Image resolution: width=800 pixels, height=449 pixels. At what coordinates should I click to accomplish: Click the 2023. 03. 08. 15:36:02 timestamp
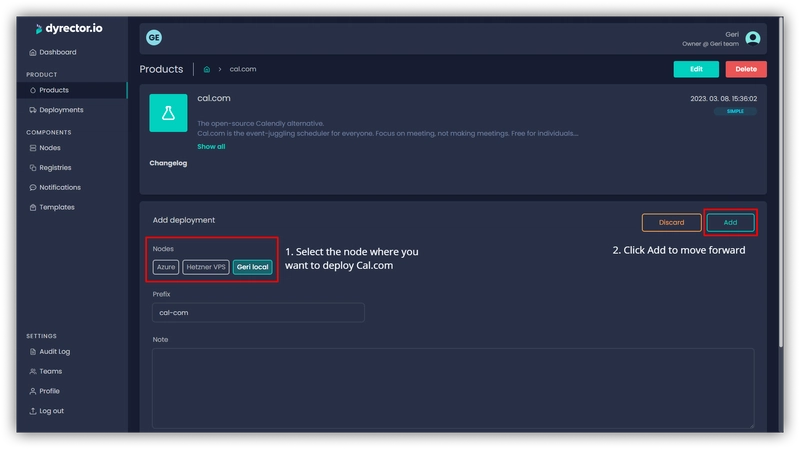click(723, 98)
